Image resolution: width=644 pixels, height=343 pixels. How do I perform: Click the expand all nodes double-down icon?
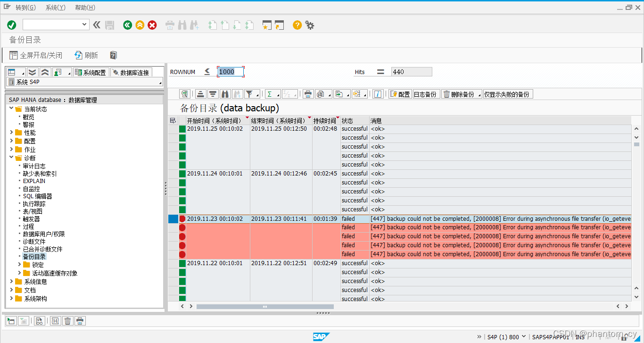(x=32, y=72)
